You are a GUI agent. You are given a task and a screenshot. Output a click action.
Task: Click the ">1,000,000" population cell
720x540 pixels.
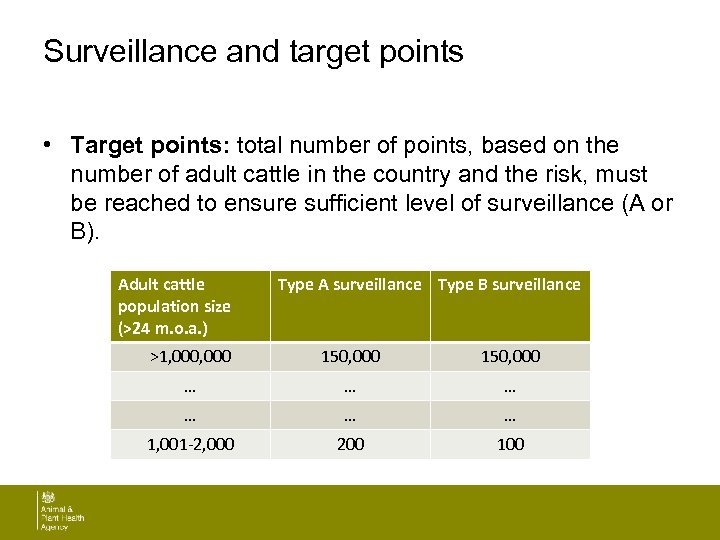[x=190, y=357]
